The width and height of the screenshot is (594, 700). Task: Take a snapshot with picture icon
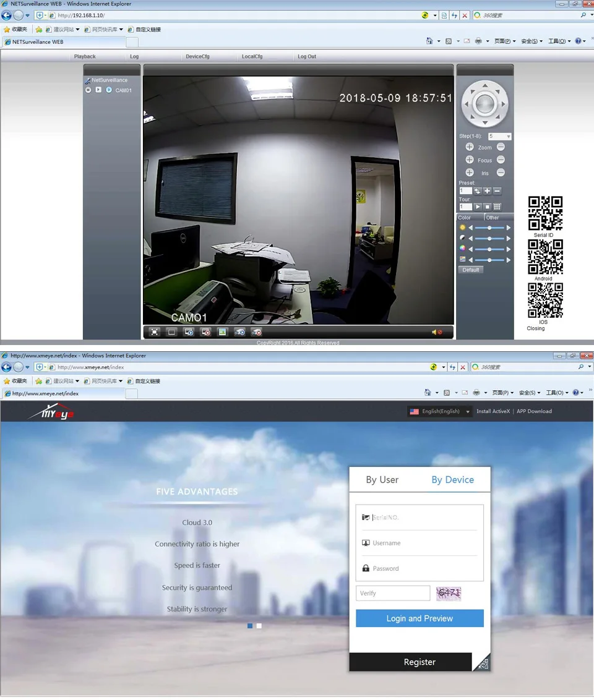pos(222,332)
